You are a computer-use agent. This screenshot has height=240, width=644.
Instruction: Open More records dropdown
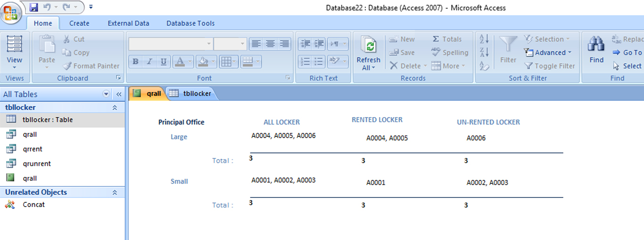point(448,66)
